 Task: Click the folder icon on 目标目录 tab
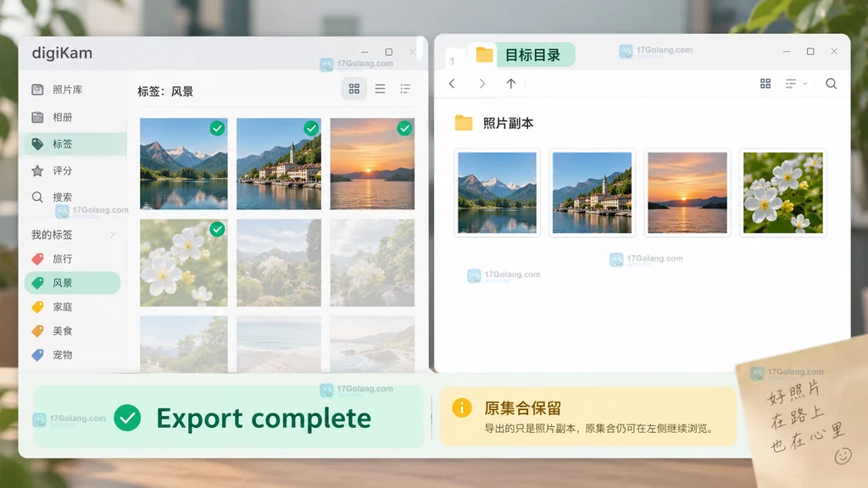click(x=484, y=54)
